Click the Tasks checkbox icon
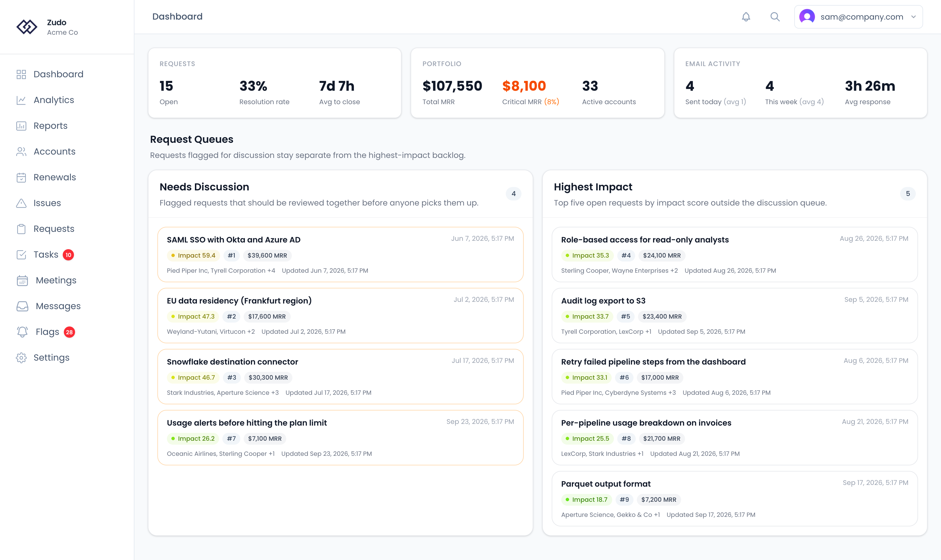 coord(21,255)
